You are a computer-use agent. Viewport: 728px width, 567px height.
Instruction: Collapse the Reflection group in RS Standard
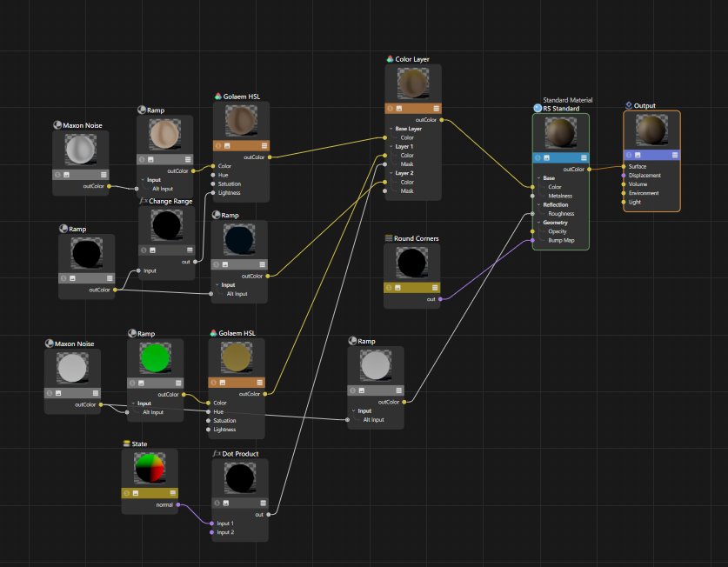538,204
